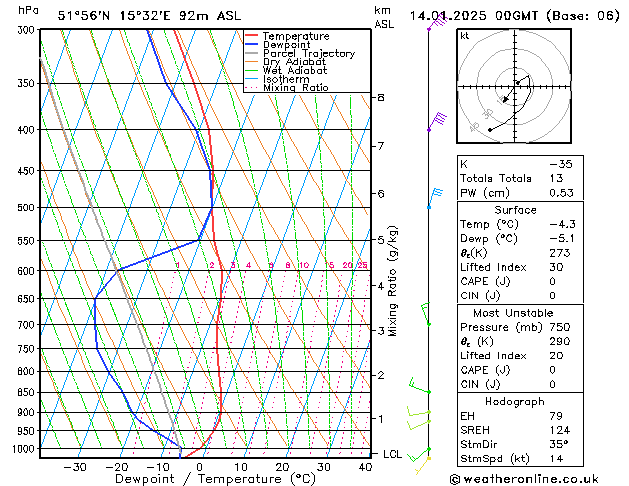Click the Mixing Ratio legend entry
This screenshot has width=629, height=486.
(x=287, y=88)
